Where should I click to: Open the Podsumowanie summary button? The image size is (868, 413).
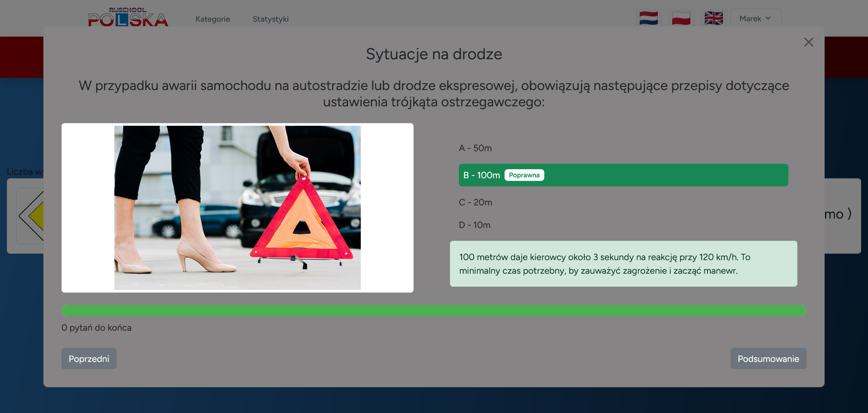[768, 358]
